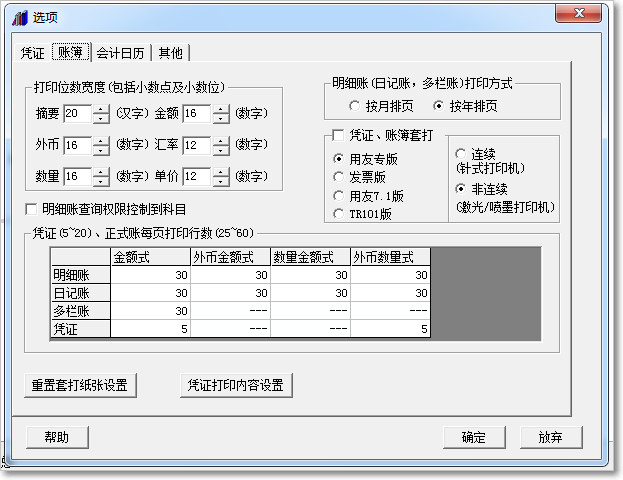Click 明细账 外币金额式 cell value 30
The height and width of the screenshot is (480, 623).
coord(230,275)
